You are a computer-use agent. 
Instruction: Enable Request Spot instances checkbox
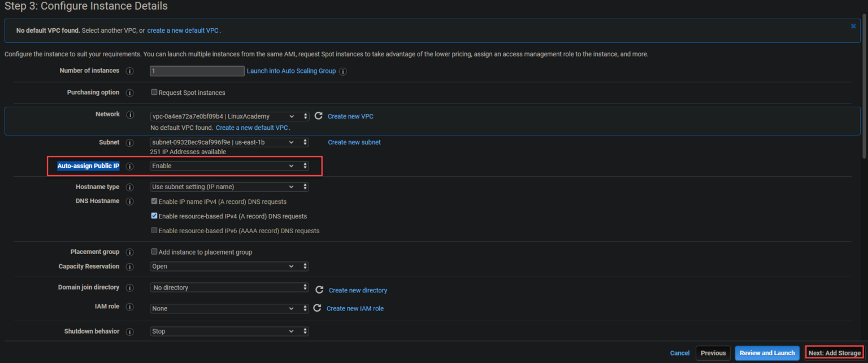(x=154, y=93)
